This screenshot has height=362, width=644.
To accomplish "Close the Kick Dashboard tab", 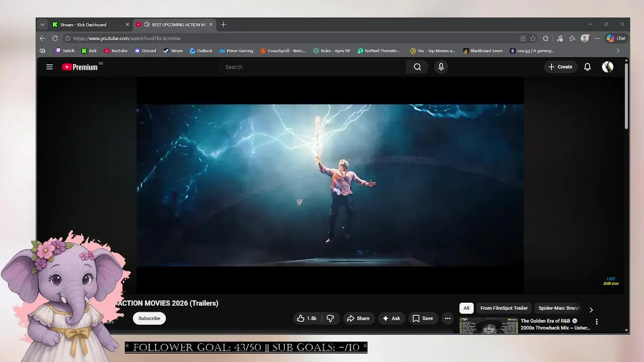I will [127, 24].
